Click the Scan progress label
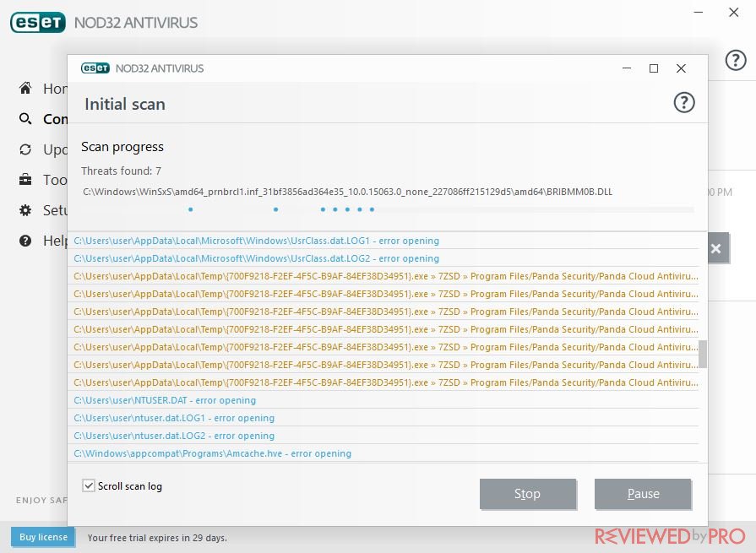This screenshot has height=553, width=756. pyautogui.click(x=122, y=147)
